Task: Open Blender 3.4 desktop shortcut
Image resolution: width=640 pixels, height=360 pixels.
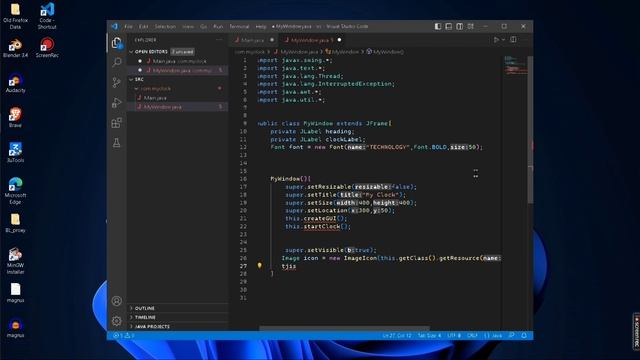Action: pyautogui.click(x=16, y=48)
